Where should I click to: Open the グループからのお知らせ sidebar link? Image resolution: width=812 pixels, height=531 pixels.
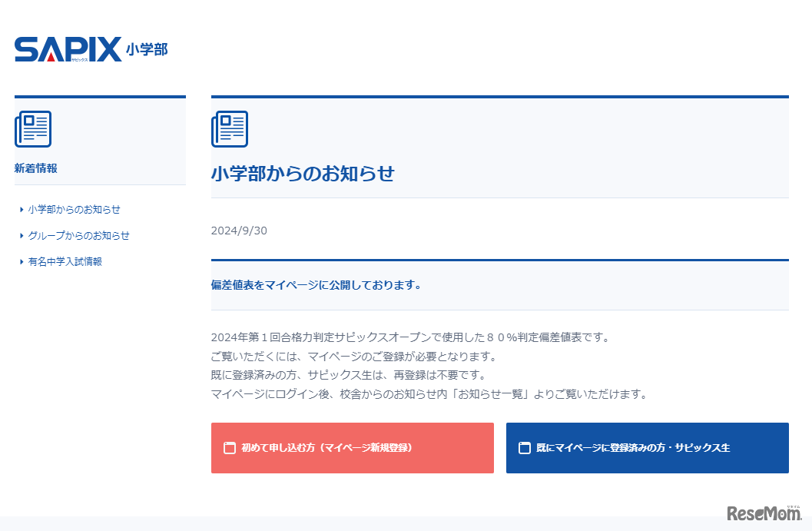pos(78,236)
